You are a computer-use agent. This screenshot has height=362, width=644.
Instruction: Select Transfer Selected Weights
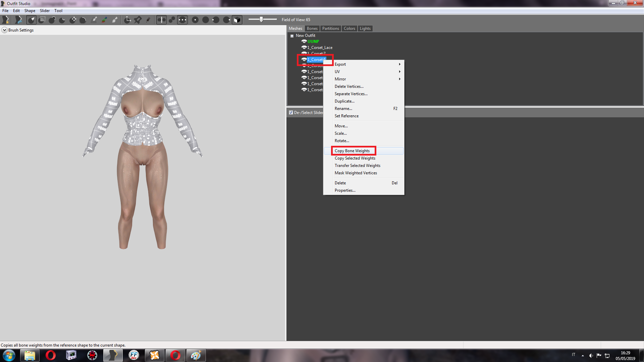(x=364, y=166)
